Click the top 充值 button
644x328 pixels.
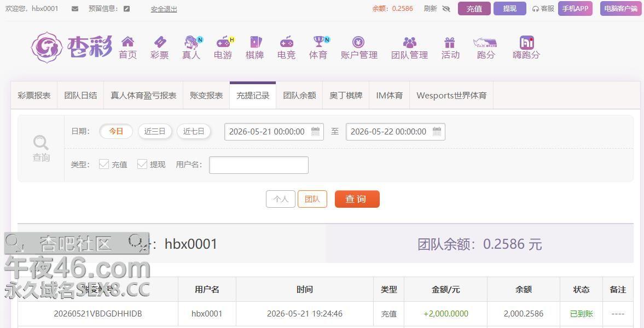click(474, 9)
